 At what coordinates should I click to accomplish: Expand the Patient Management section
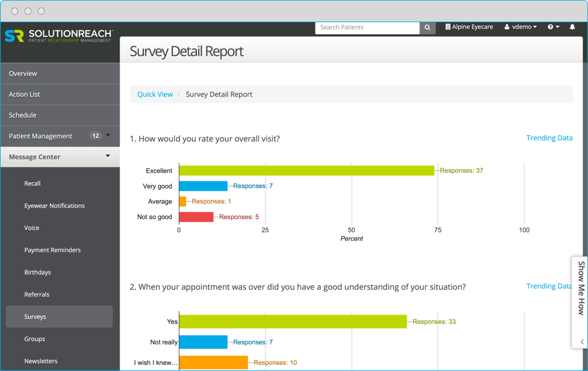click(107, 136)
